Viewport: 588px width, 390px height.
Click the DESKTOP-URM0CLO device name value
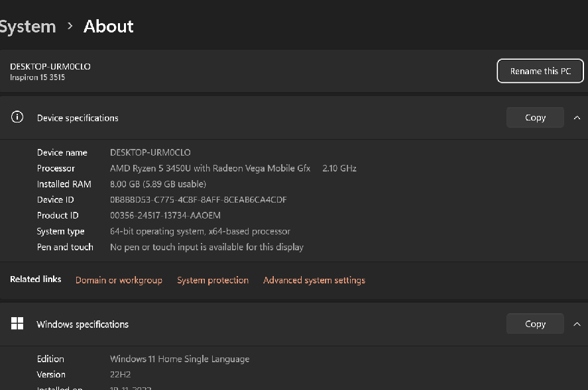pyautogui.click(x=150, y=152)
